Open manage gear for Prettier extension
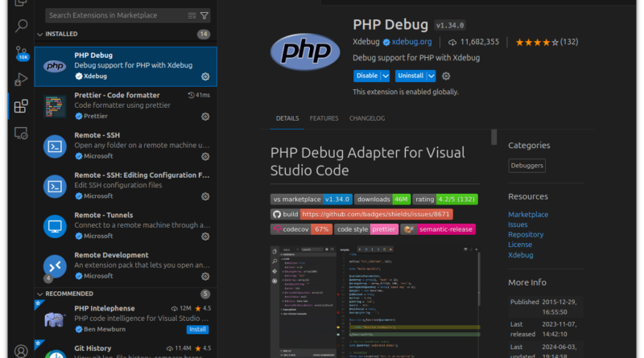This screenshot has width=644, height=358. click(205, 117)
